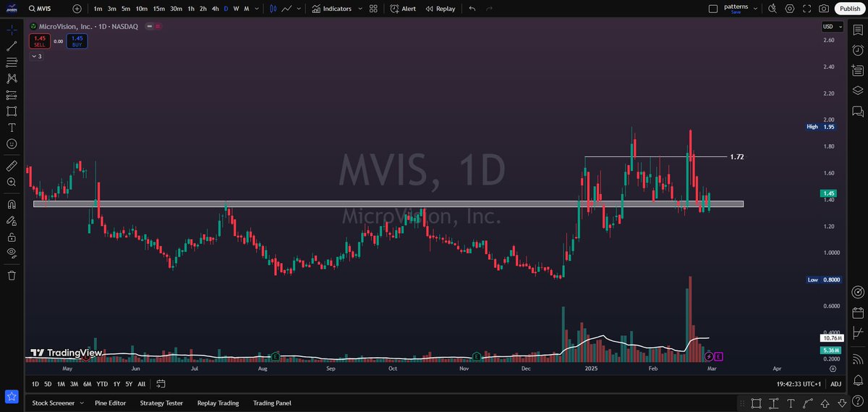
Task: Select the candlestick chart style icon
Action: click(273, 9)
